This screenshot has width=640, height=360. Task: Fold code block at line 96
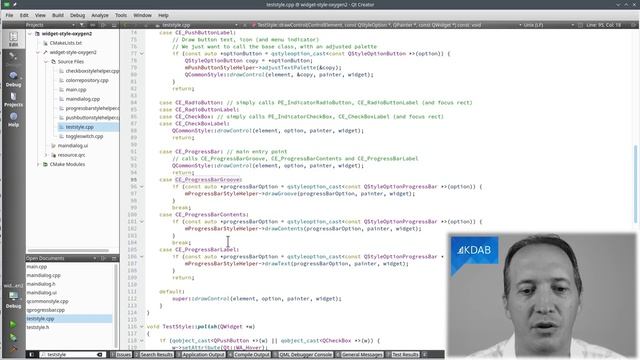(x=142, y=187)
